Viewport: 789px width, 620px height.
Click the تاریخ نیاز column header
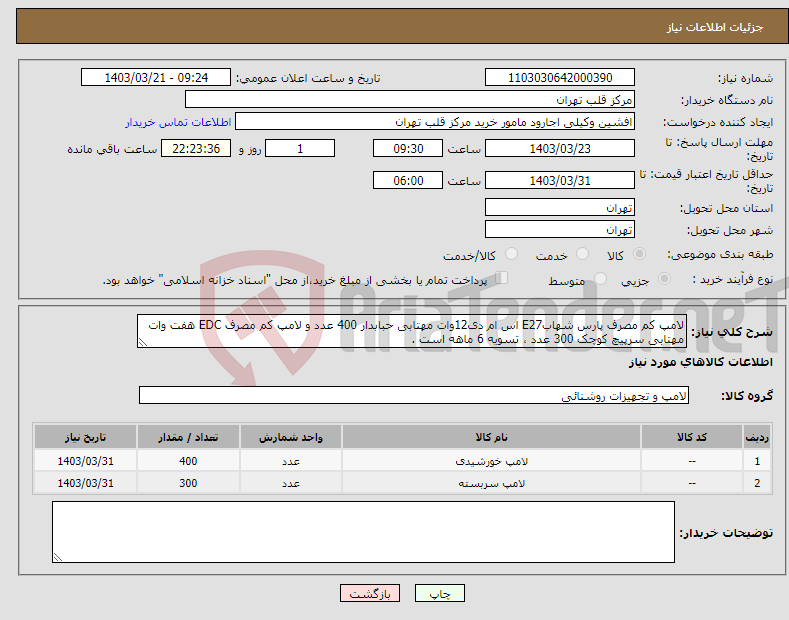tap(86, 437)
